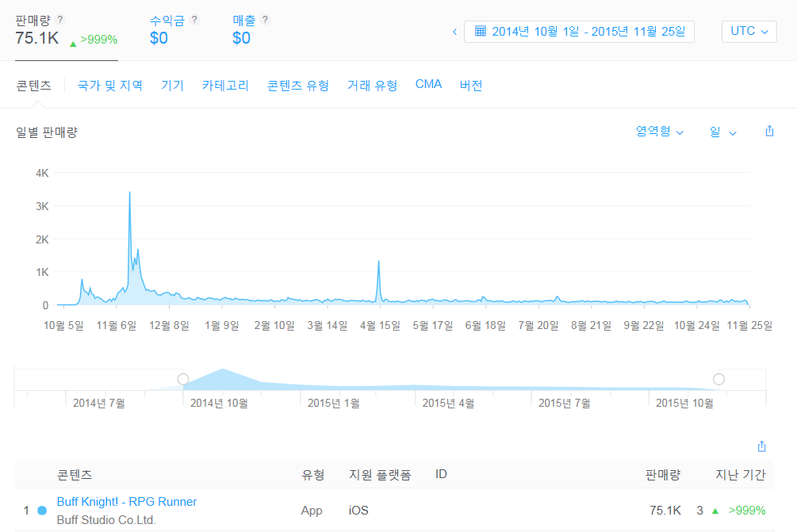Open the calendar icon in the date range picker
797x532 pixels.
(x=481, y=31)
